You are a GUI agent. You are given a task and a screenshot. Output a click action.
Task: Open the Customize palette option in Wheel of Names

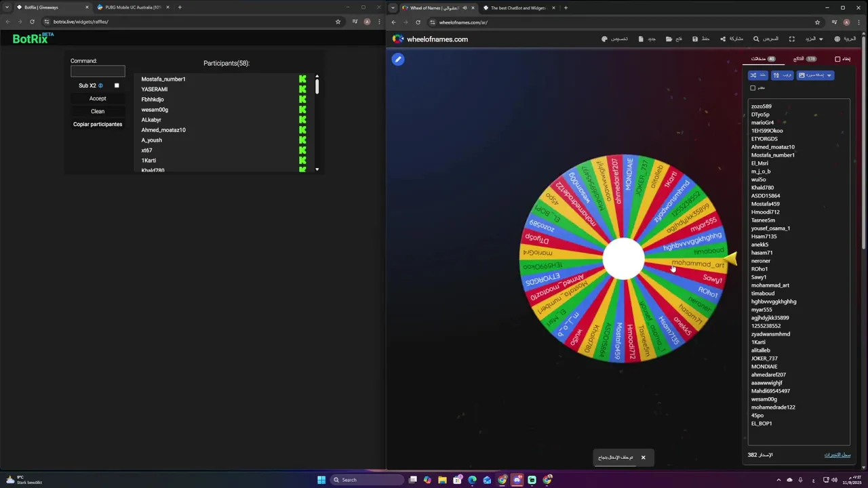614,39
